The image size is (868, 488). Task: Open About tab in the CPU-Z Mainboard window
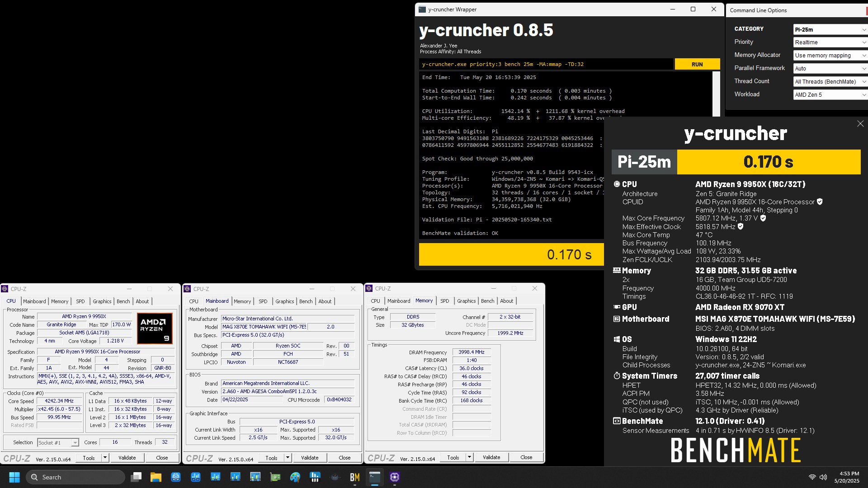click(x=325, y=301)
